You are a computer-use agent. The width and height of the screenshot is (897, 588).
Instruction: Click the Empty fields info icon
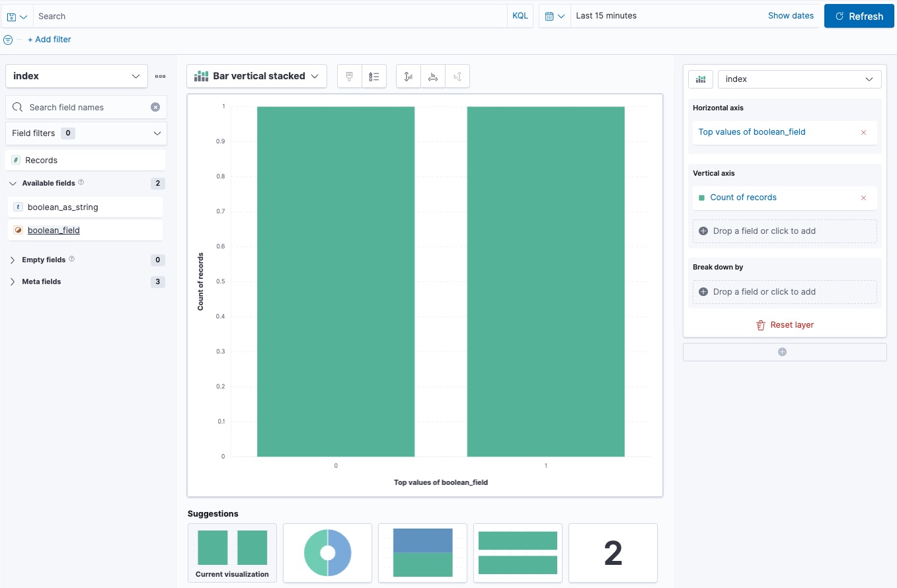(72, 259)
